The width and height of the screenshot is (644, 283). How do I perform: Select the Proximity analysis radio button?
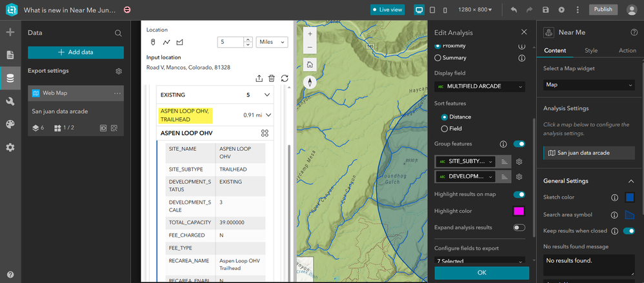click(438, 46)
